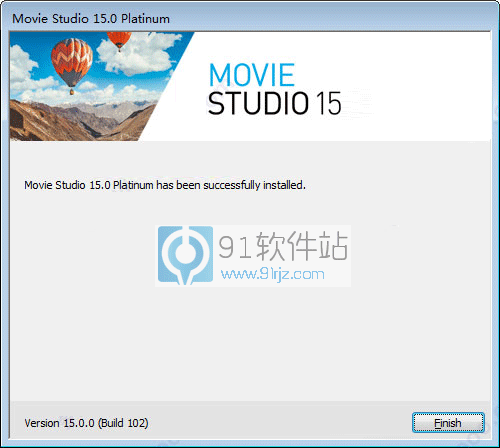Click the footer bar left of Finish
The height and width of the screenshot is (448, 500).
[280, 423]
